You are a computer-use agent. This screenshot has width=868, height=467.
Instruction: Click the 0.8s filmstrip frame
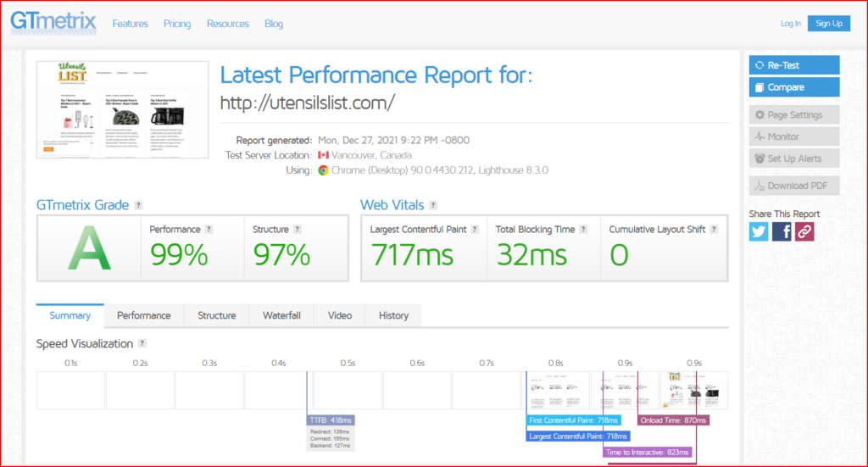tap(556, 391)
